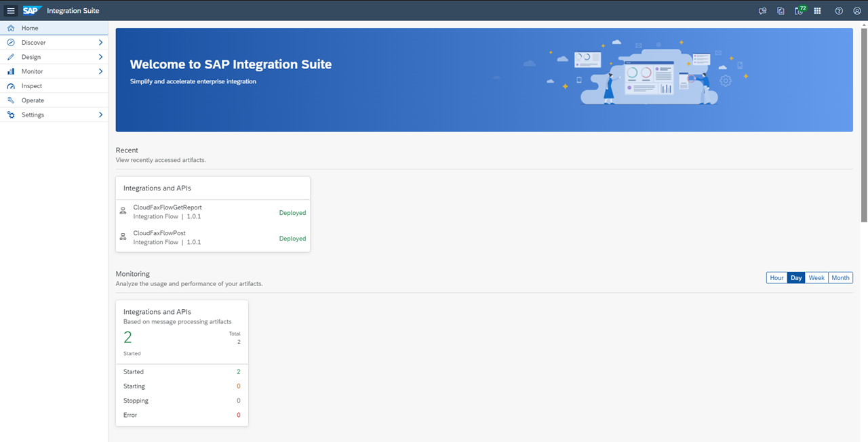The height and width of the screenshot is (442, 868).
Task: Click the copy documents icon in header
Action: 781,11
